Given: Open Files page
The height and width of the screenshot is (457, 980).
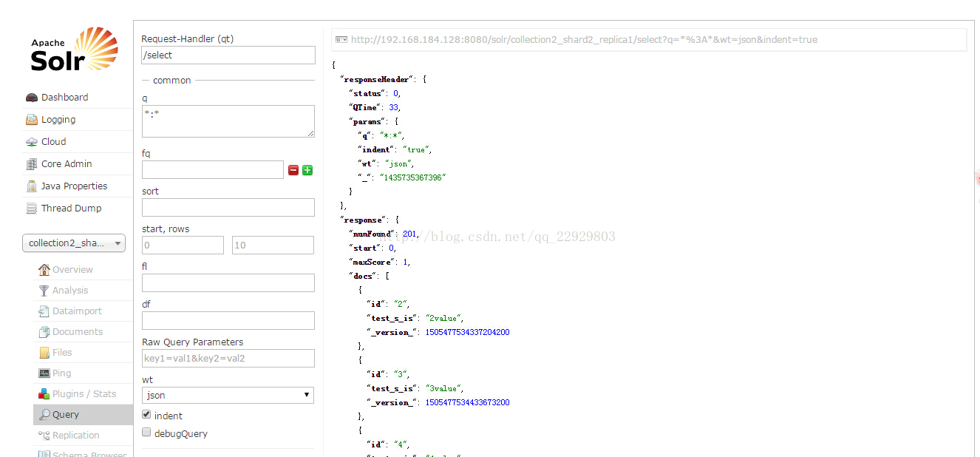Looking at the screenshot, I should [62, 353].
